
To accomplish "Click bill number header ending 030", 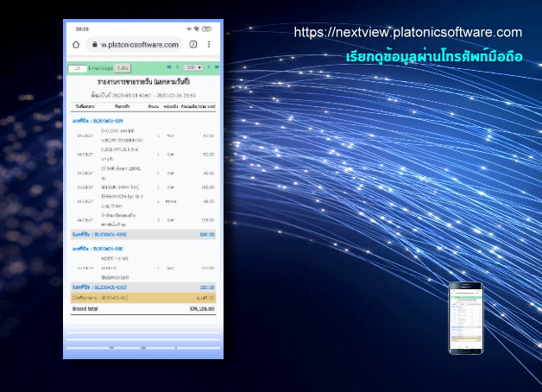I will pos(98,249).
